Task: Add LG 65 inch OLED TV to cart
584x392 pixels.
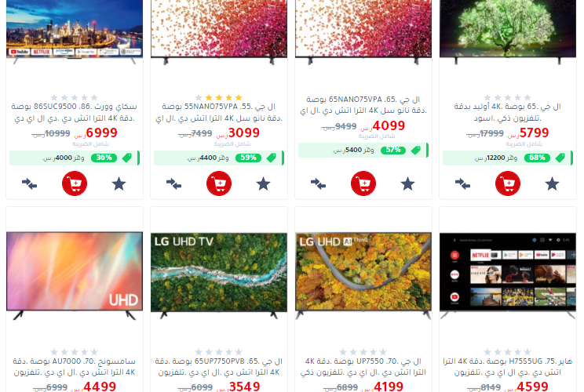Action: click(x=508, y=183)
